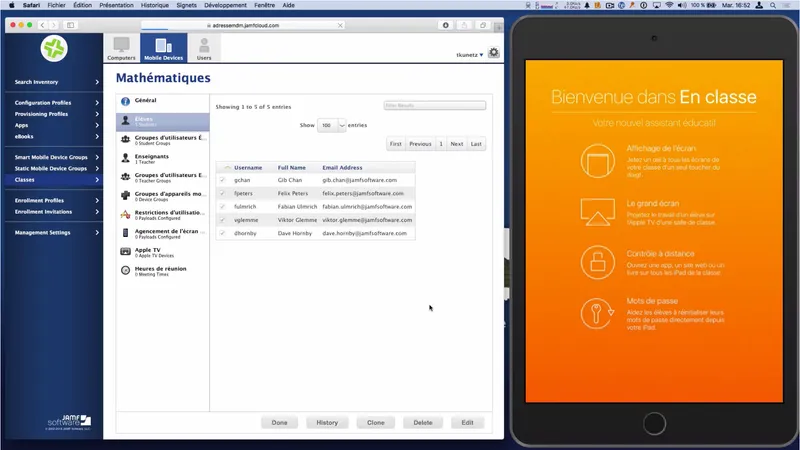
Task: Open the Développement menu
Action: (x=225, y=5)
